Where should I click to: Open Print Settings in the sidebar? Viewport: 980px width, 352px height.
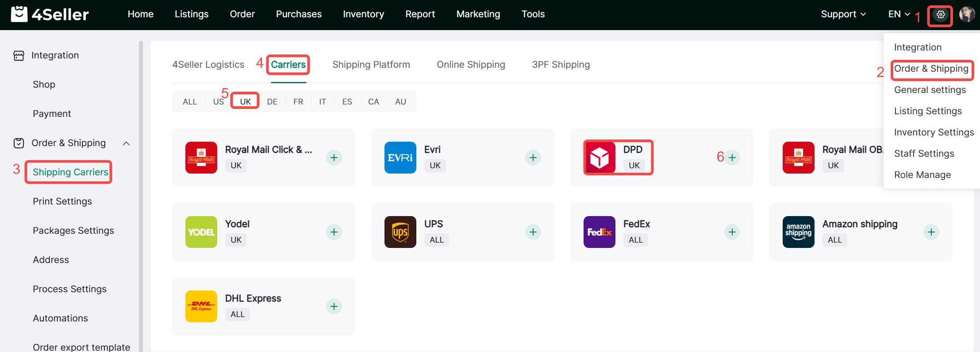[62, 201]
